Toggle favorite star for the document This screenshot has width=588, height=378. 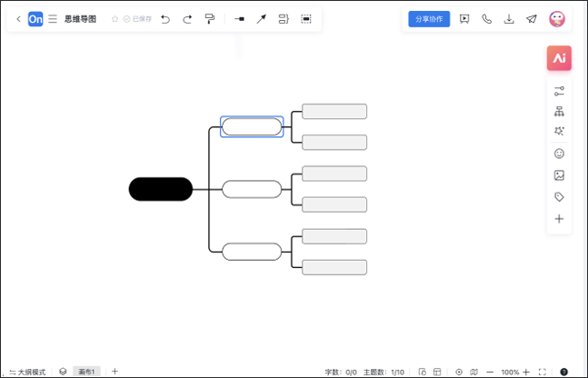point(115,18)
